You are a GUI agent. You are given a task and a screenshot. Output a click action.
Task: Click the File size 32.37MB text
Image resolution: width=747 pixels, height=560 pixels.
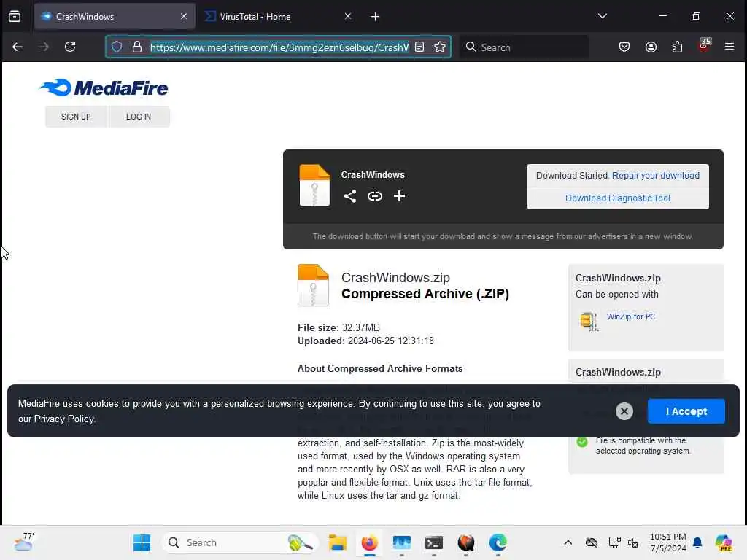point(338,327)
